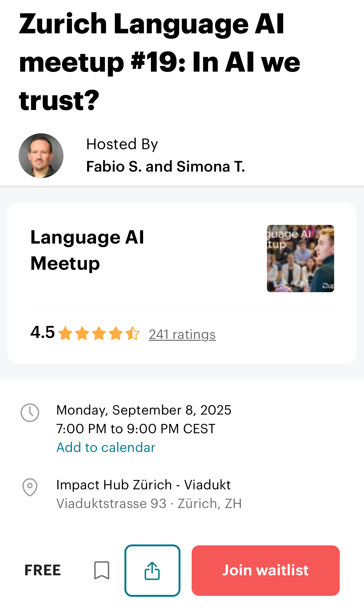Click the 7:00 PM to 9:00 PM time
This screenshot has width=364, height=608.
tap(136, 429)
